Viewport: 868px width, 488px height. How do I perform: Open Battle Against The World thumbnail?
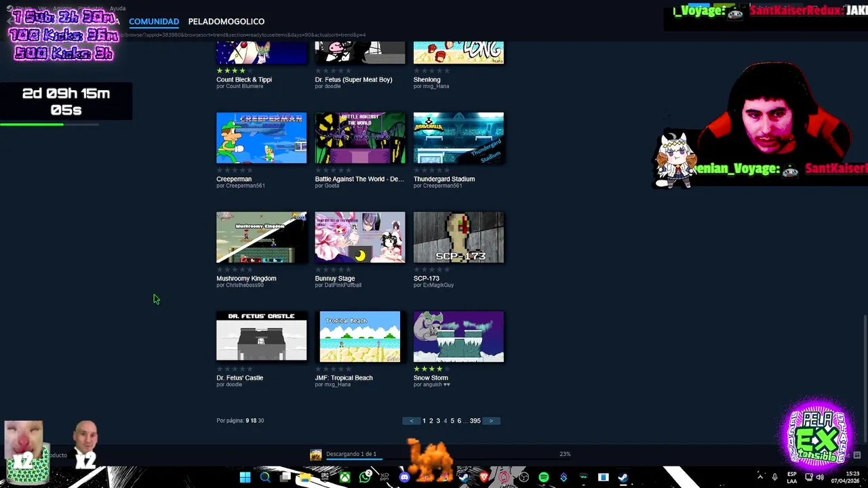point(360,138)
